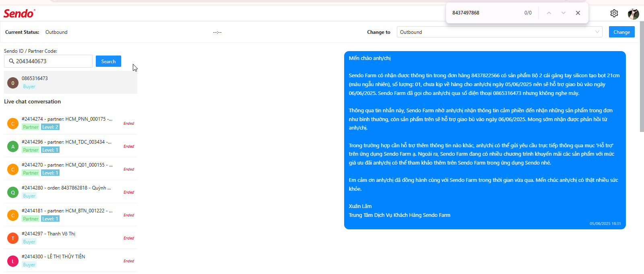Click the 'Live chat conversation' heading
The width and height of the screenshot is (644, 274).
coord(32,101)
